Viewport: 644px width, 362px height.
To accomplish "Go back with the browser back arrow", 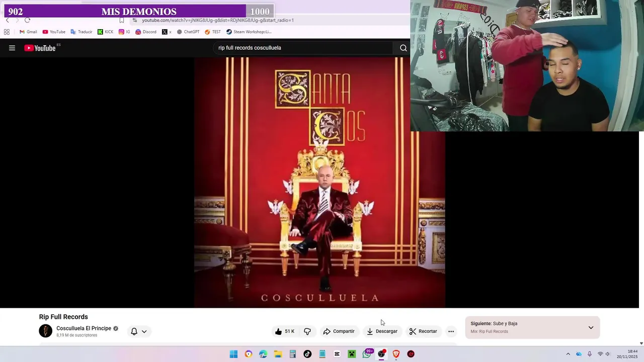I will click(x=7, y=20).
